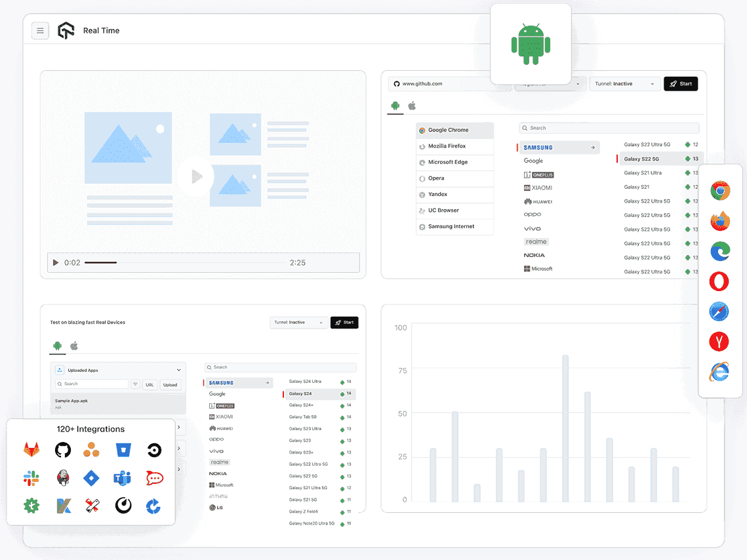Click the LambdaTest logo in the header
This screenshot has height=560, width=747.
point(66,30)
